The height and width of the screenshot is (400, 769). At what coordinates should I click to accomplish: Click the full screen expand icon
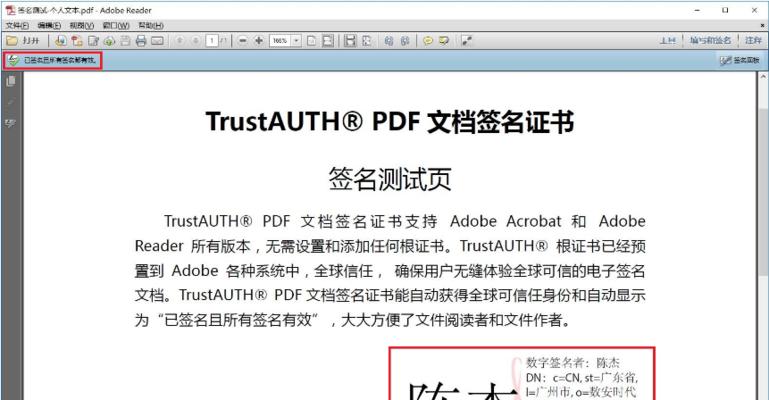[466, 41]
